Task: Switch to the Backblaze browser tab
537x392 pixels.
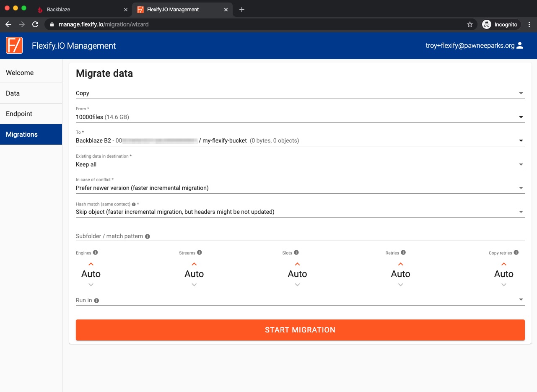Action: point(82,9)
